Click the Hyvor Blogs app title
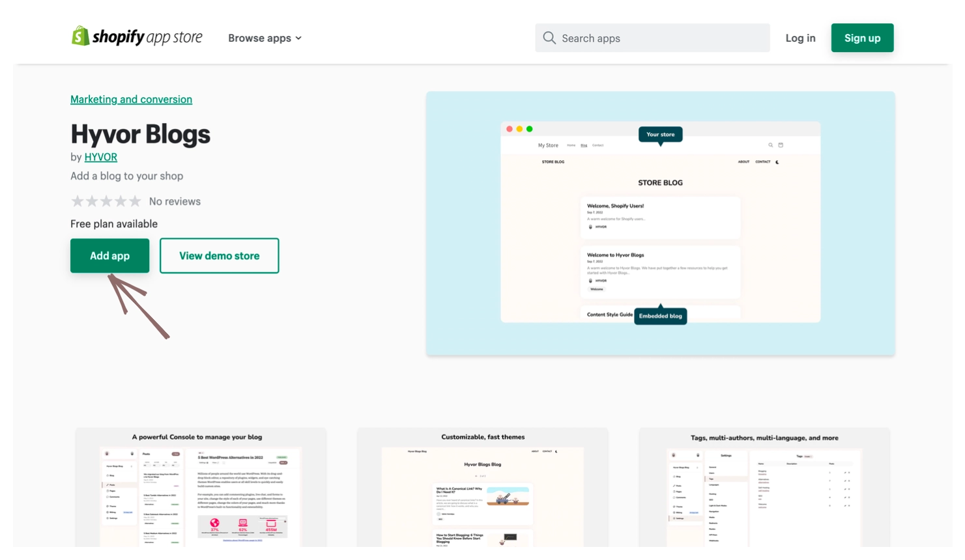This screenshot has width=965, height=560. pyautogui.click(x=141, y=134)
